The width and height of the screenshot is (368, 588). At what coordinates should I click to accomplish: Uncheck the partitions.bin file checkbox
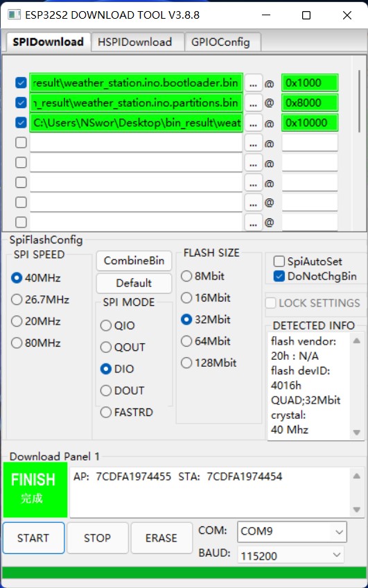click(x=21, y=103)
